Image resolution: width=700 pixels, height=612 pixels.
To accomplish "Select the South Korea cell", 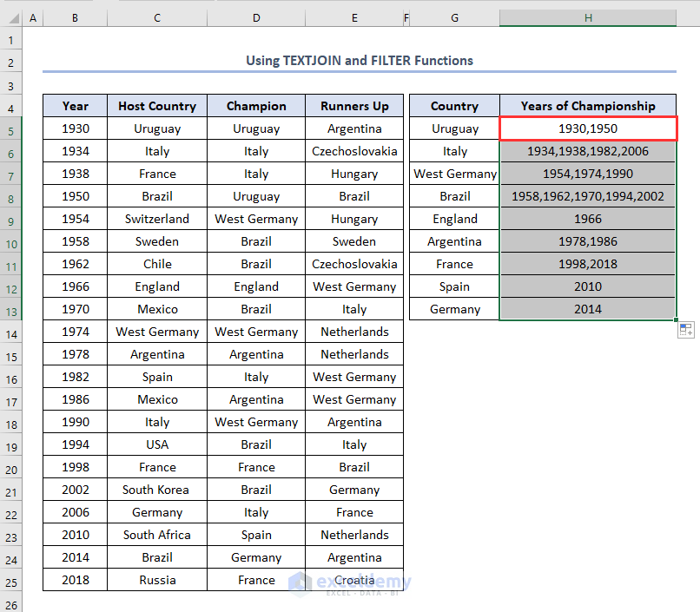I will click(x=157, y=490).
